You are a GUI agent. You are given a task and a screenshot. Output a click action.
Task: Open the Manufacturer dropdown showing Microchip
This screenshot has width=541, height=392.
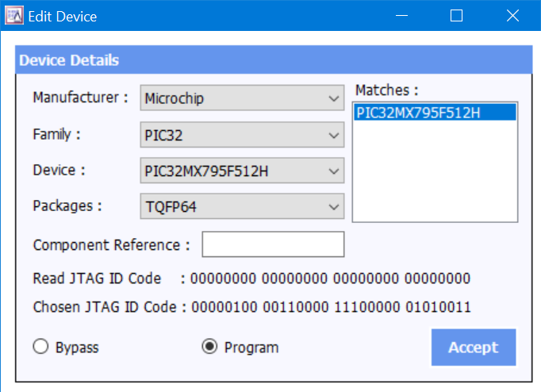pos(242,99)
